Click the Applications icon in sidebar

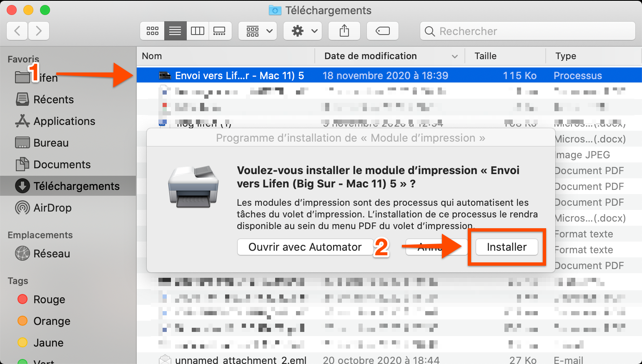(x=23, y=121)
